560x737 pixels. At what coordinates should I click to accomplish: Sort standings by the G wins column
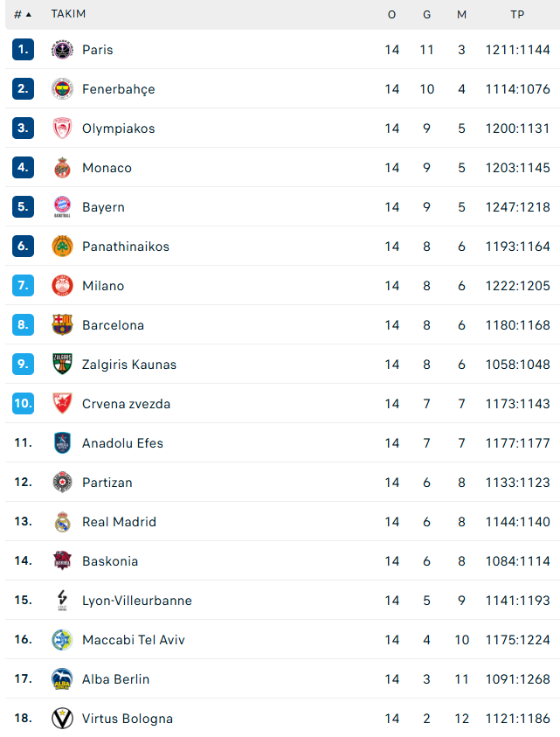point(426,14)
